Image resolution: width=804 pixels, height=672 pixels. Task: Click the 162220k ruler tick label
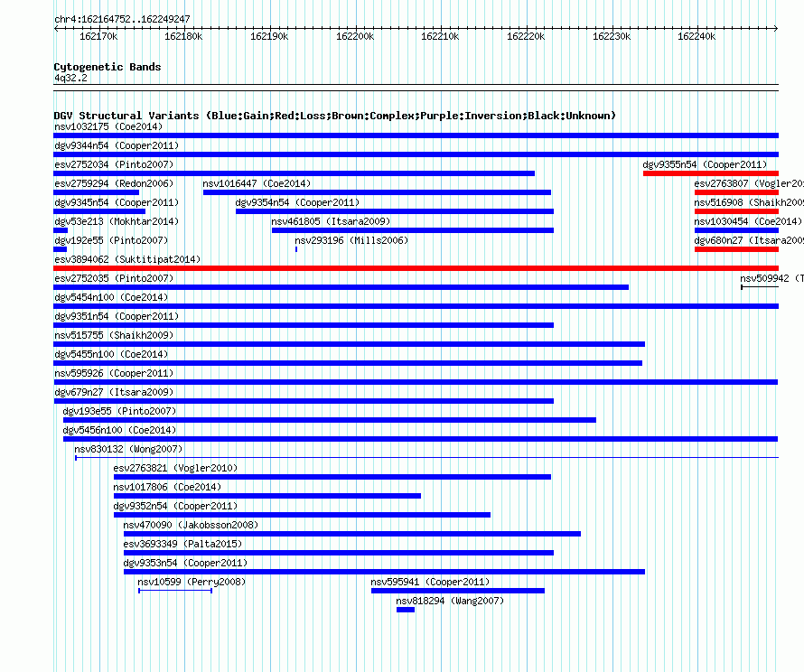tap(526, 36)
